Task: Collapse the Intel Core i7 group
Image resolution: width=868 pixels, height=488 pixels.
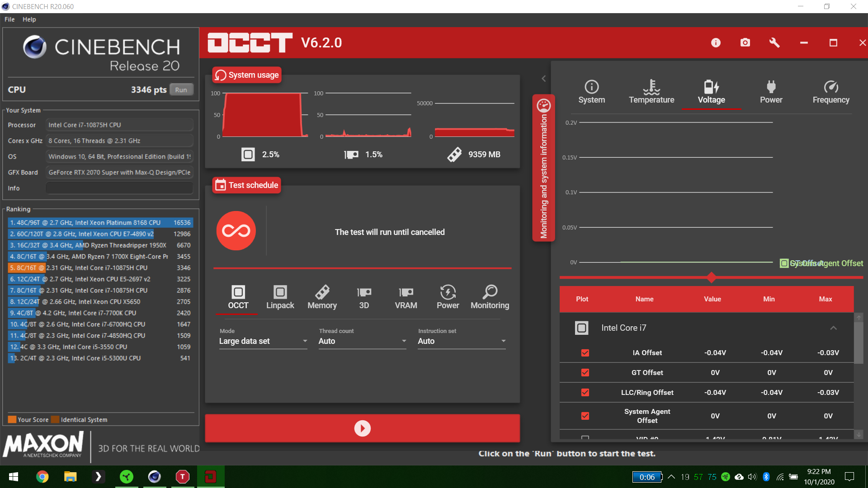Action: pyautogui.click(x=833, y=328)
